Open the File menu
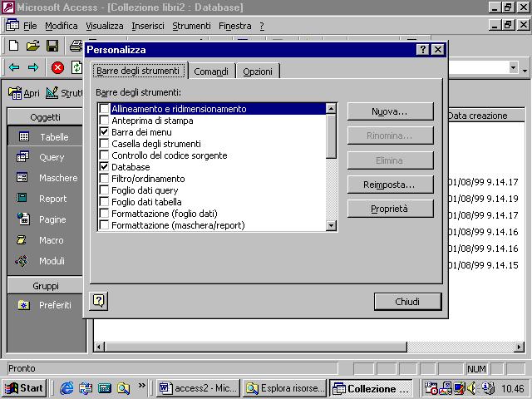 click(30, 26)
